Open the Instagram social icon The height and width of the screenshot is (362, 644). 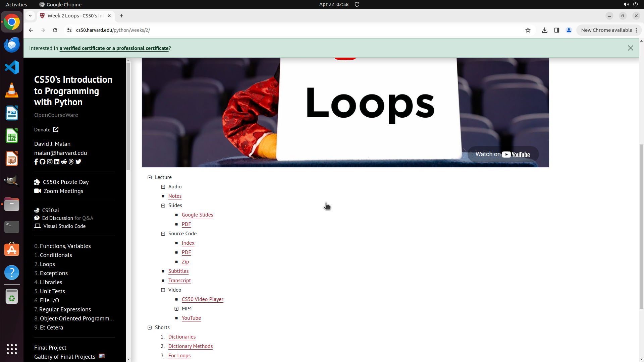click(x=50, y=162)
